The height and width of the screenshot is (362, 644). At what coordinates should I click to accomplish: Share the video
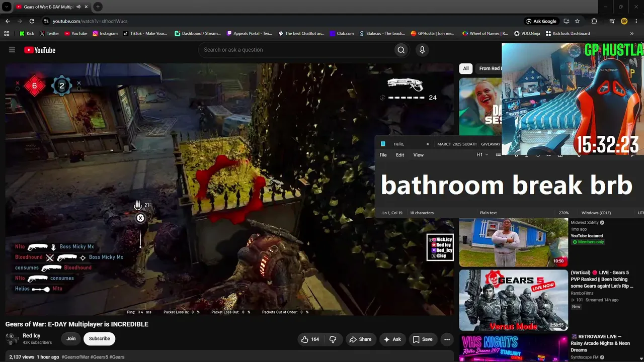[x=360, y=339]
